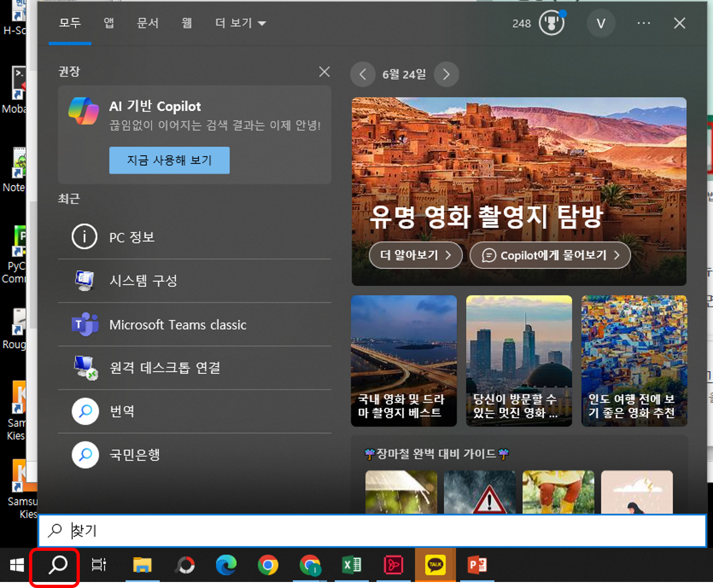The height and width of the screenshot is (588, 713).
Task: Open the second Chrome profile icon on the taskbar
Action: [309, 565]
